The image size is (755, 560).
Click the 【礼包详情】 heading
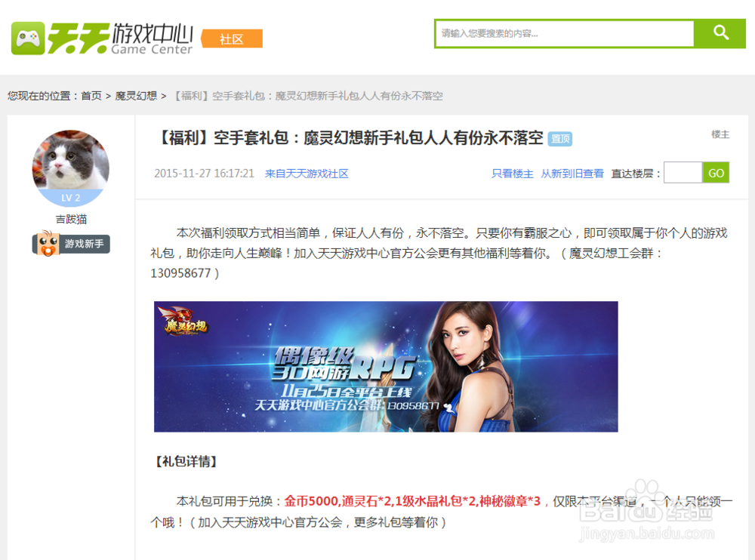(x=186, y=461)
